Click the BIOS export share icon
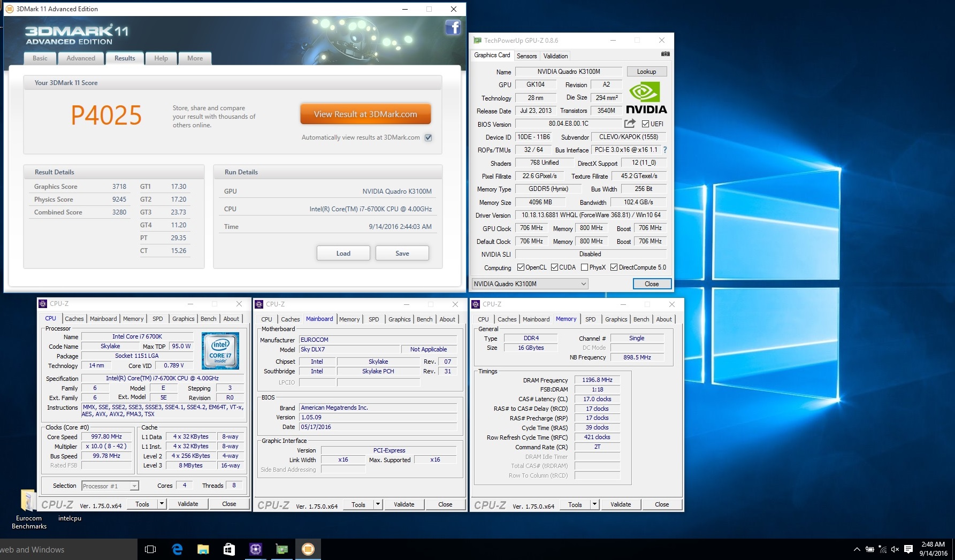Screen dimensions: 955x560 [630, 124]
